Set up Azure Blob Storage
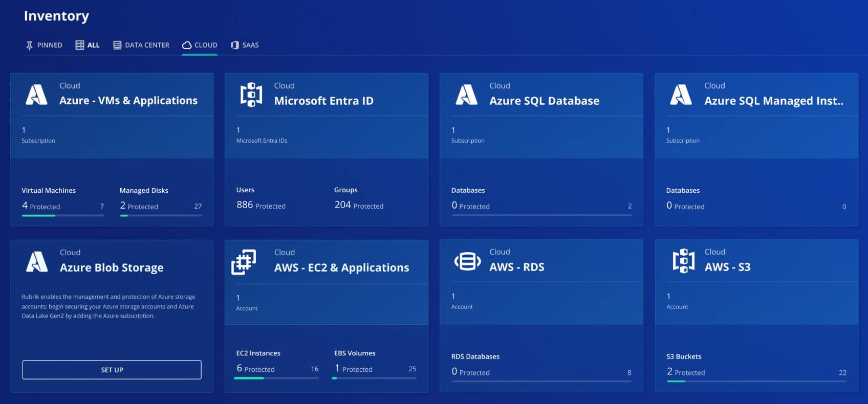Screen dimensions: 868x404 click(x=112, y=370)
